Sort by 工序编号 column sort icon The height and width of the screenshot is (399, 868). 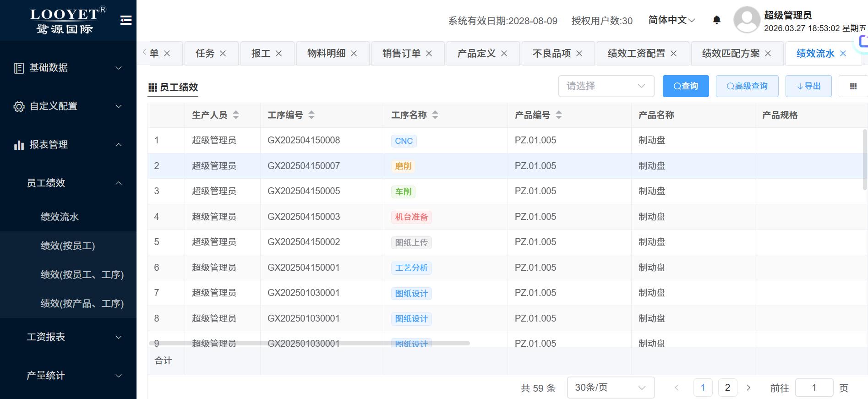pyautogui.click(x=311, y=115)
